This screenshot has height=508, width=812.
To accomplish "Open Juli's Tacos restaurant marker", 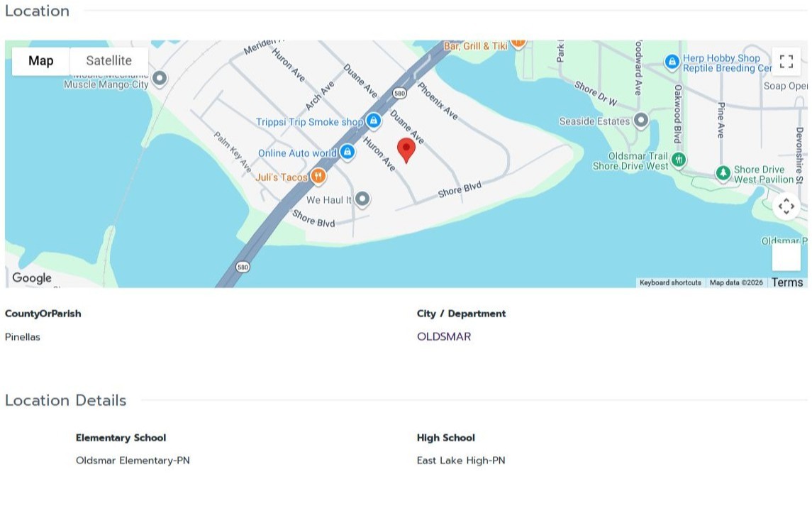I will 318,177.
